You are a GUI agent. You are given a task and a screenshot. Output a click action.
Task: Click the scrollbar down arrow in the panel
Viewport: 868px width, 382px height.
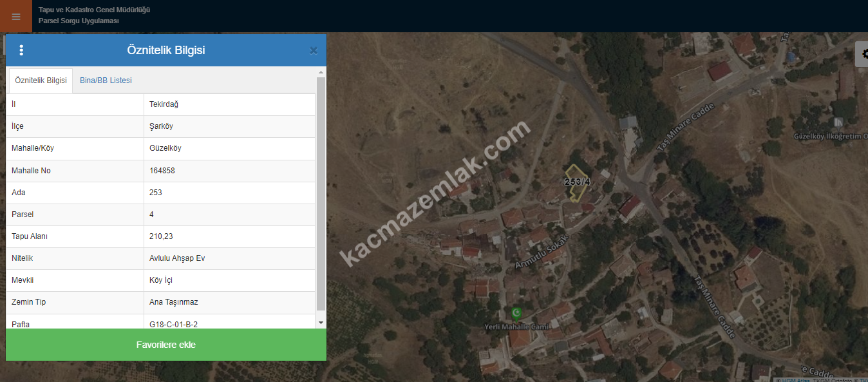(321, 322)
